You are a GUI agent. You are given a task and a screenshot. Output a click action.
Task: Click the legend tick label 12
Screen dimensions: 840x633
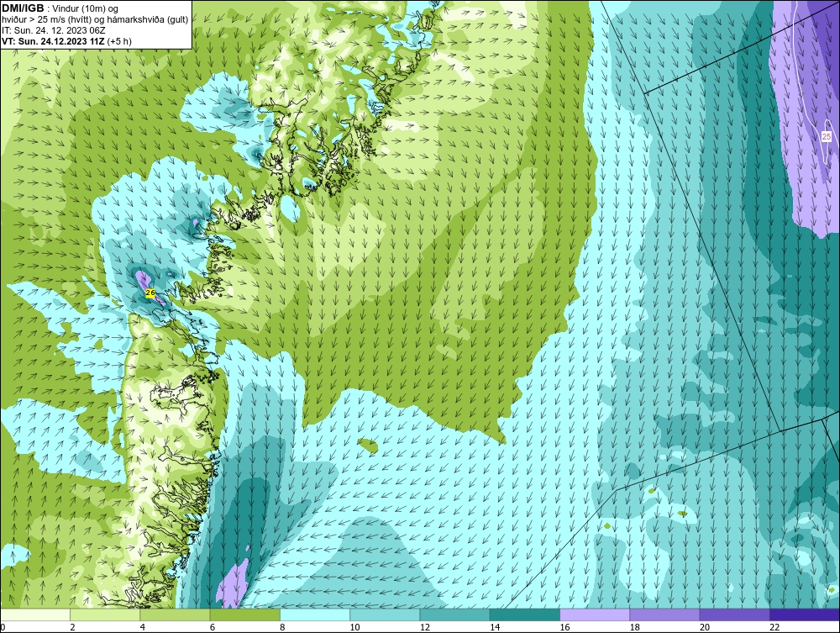425,627
